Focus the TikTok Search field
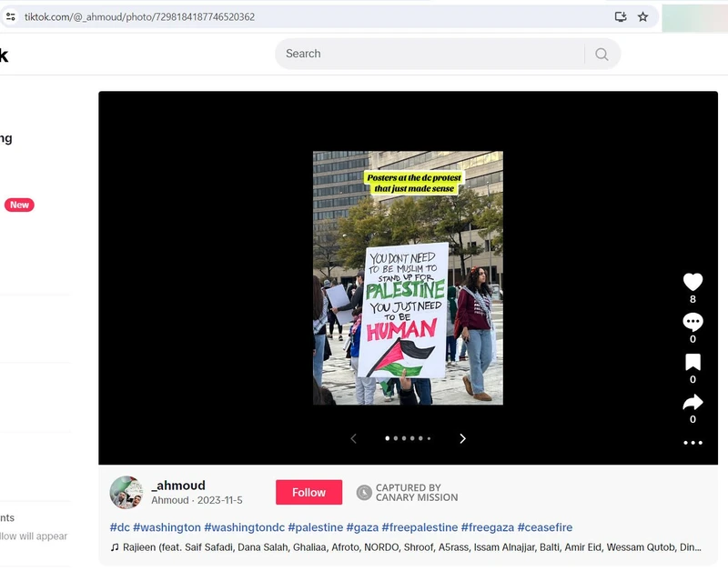Image resolution: width=728 pixels, height=571 pixels. tap(428, 54)
